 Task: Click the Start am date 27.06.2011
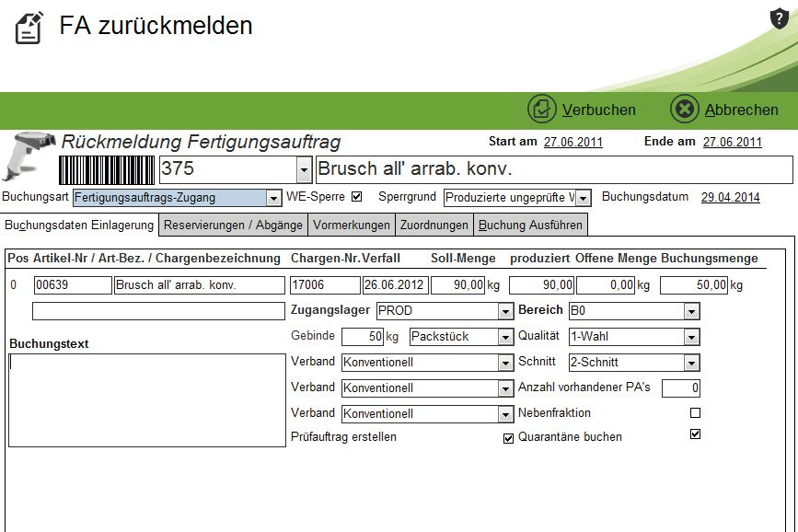pos(573,142)
